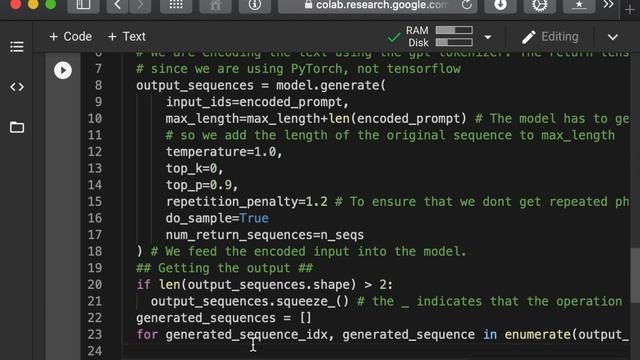The image size is (640, 360).
Task: Click on 'do_sample=True' line
Action: [217, 218]
